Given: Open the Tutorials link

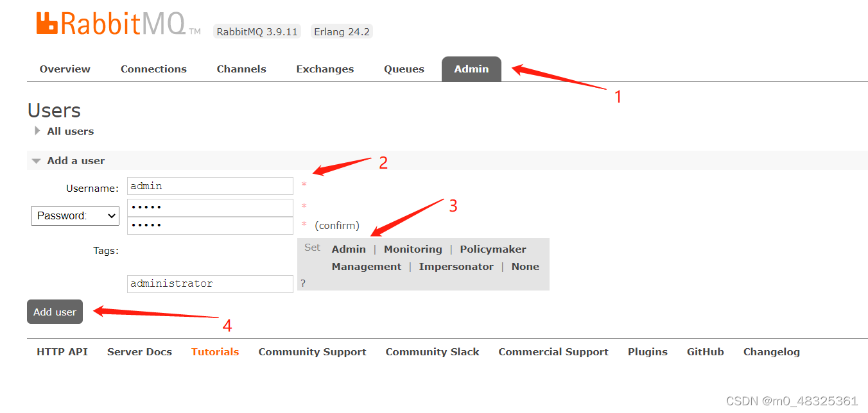Looking at the screenshot, I should pos(215,351).
